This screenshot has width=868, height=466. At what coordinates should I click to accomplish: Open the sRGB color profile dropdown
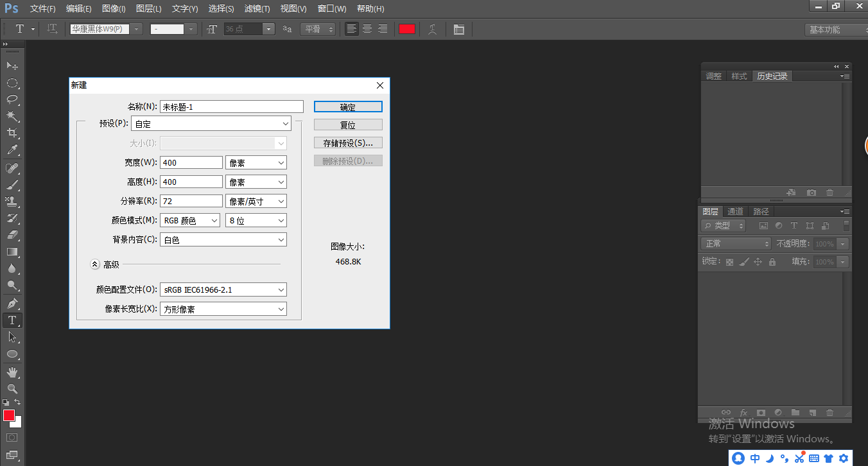click(x=223, y=290)
